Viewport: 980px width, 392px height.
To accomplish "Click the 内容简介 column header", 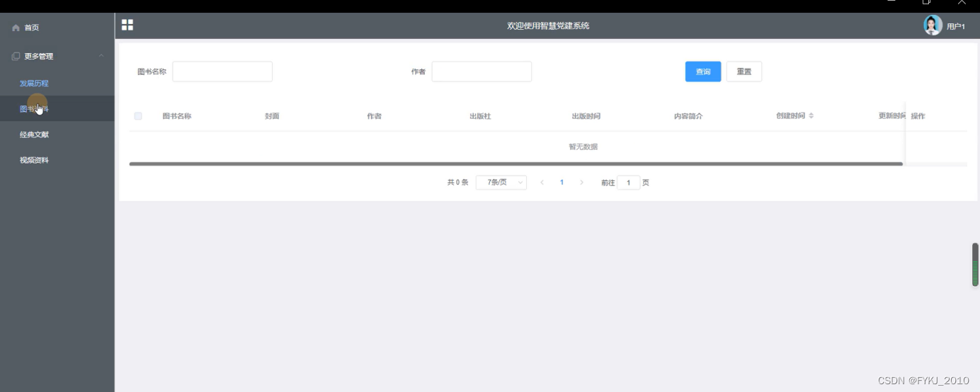I will click(688, 116).
